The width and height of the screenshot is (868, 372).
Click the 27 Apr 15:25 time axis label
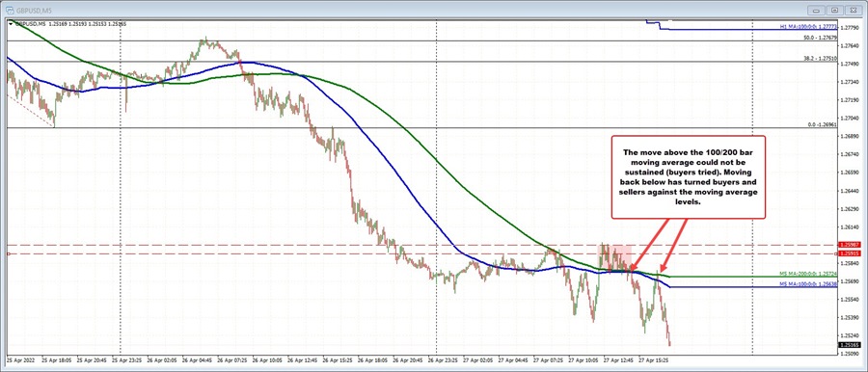point(655,359)
